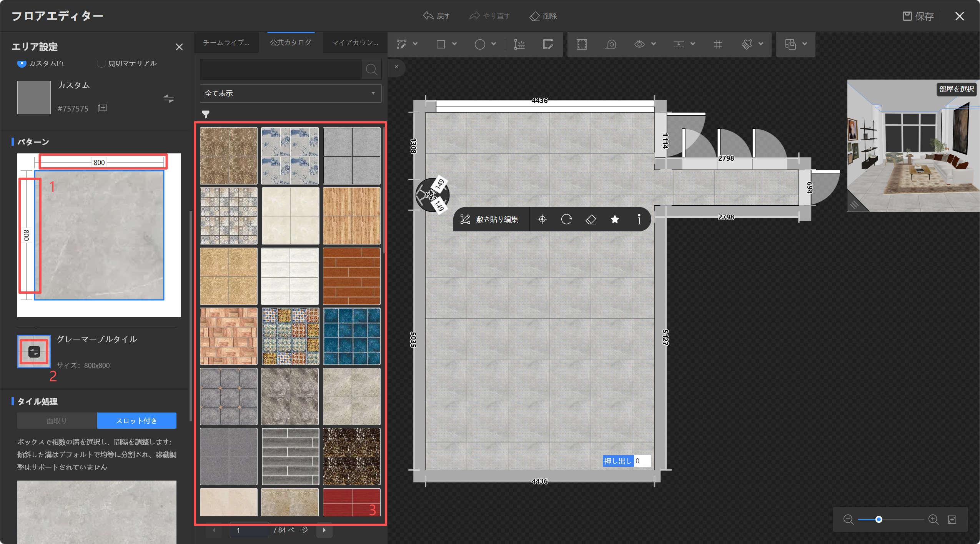The image size is (980, 544).
Task: Click the catalog search text field
Action: [x=281, y=69]
